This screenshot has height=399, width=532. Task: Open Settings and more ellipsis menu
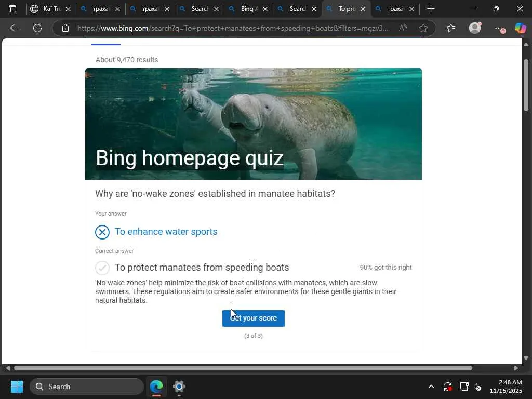(x=499, y=29)
